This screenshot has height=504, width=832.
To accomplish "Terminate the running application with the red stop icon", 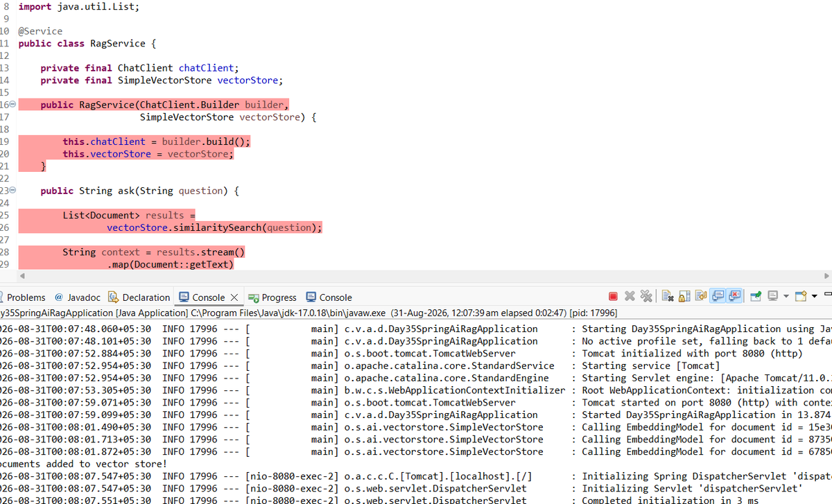I will coord(613,297).
